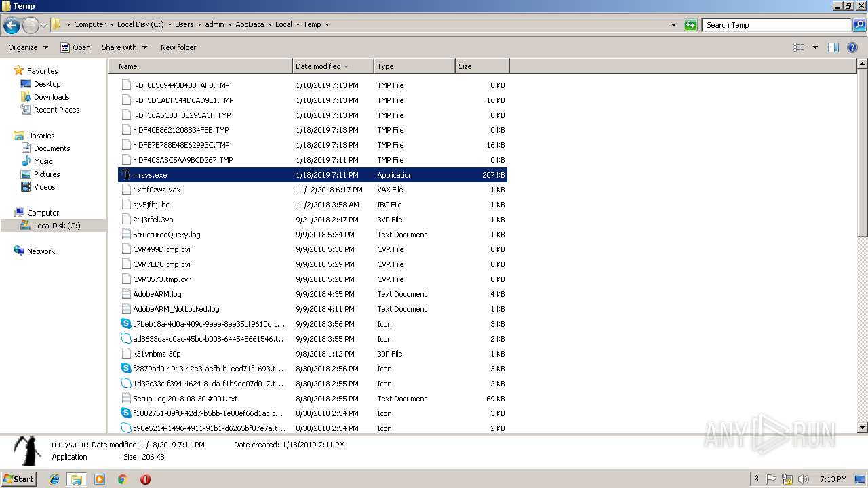Open Videos library
The width and height of the screenshot is (868, 488).
(45, 187)
